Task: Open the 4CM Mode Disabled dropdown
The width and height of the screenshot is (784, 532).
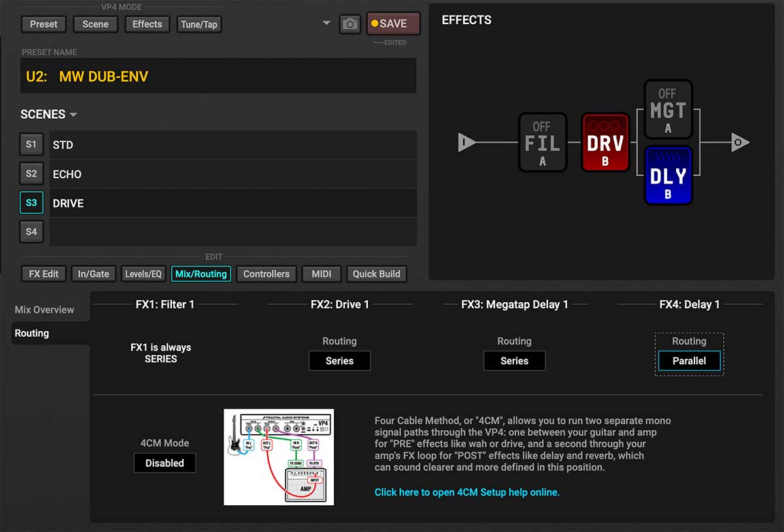Action: 165,463
